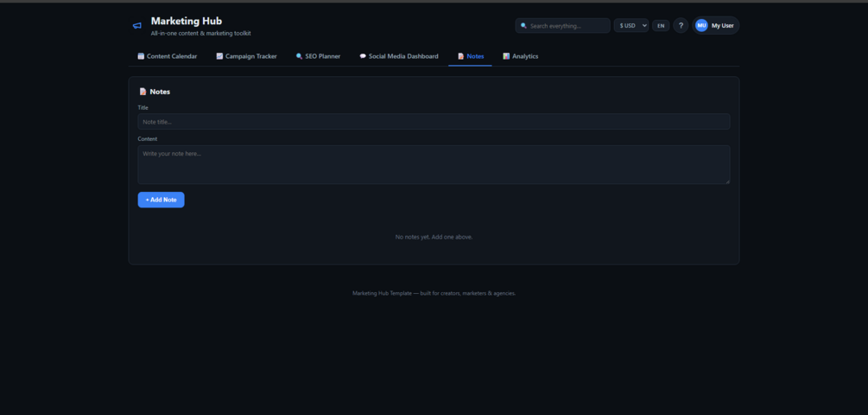This screenshot has width=868, height=415.
Task: Click into the note content textarea
Action: [434, 165]
